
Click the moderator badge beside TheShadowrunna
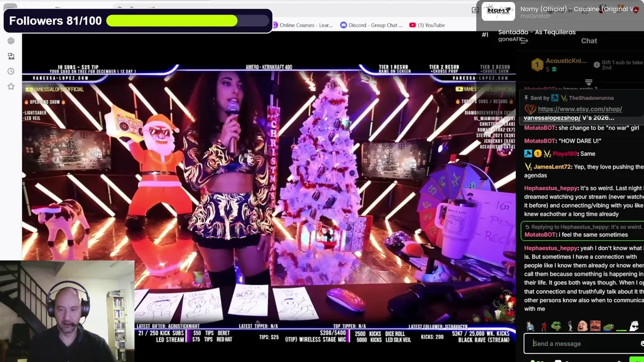tap(554, 98)
